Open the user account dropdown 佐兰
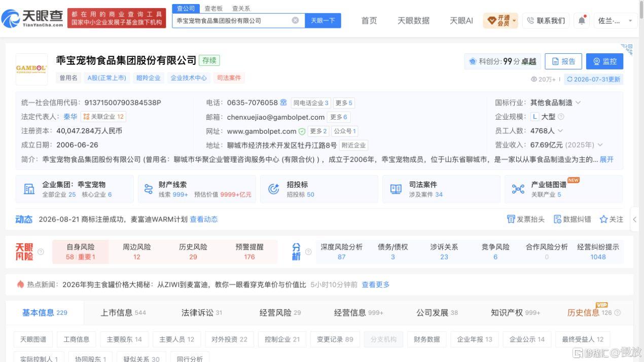This screenshot has width=644, height=362. (x=616, y=21)
